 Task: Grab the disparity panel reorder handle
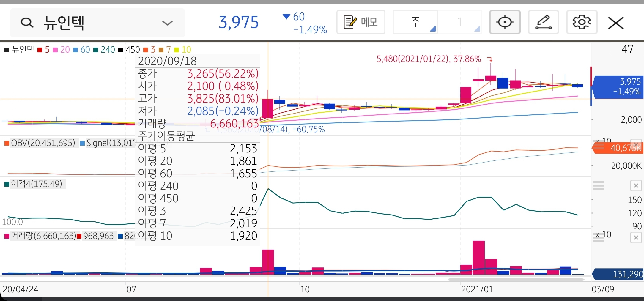point(599,186)
